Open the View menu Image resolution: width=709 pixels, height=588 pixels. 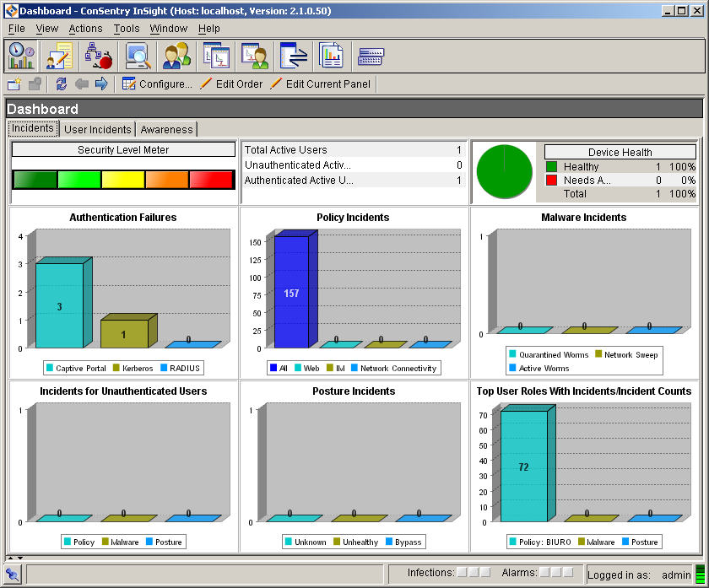point(47,29)
